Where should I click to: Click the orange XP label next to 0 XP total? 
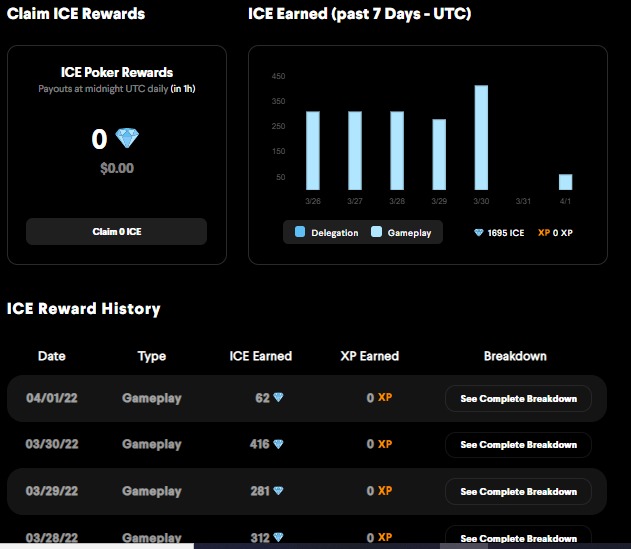tap(544, 233)
